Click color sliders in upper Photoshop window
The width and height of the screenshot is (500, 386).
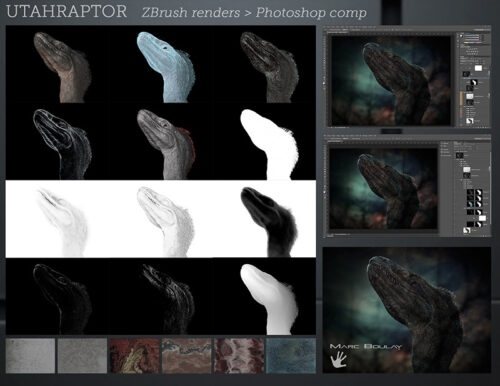coord(473,39)
